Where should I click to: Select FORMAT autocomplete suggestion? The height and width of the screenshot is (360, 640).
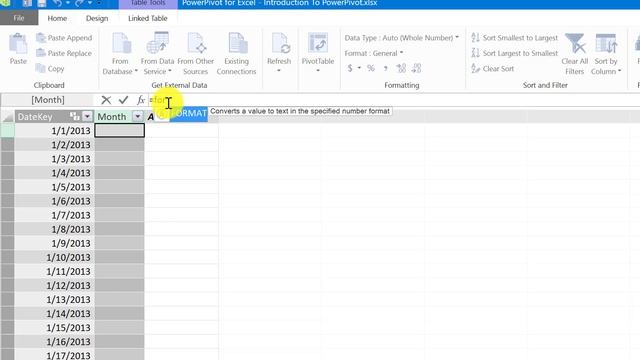(x=189, y=113)
